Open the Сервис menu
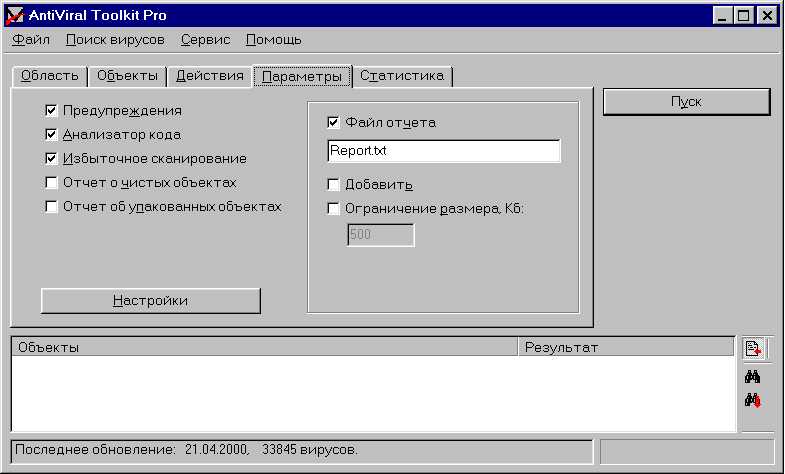 (205, 40)
